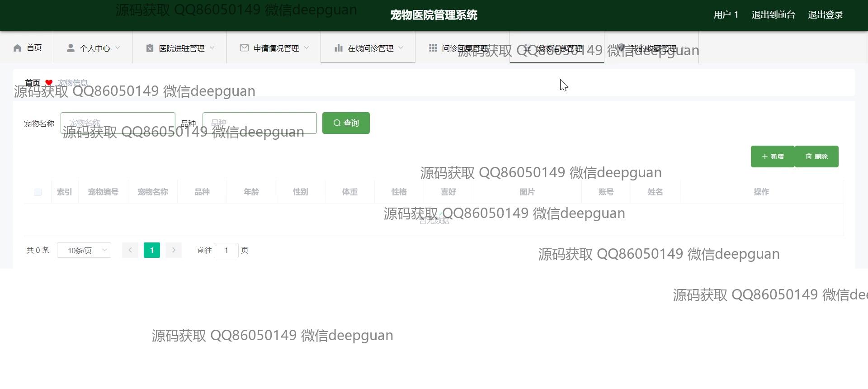Go to the previous page arrow

(130, 250)
